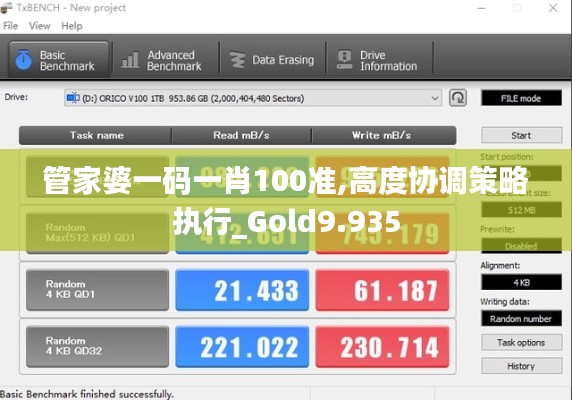Open the File menu
The width and height of the screenshot is (572, 400).
10,26
